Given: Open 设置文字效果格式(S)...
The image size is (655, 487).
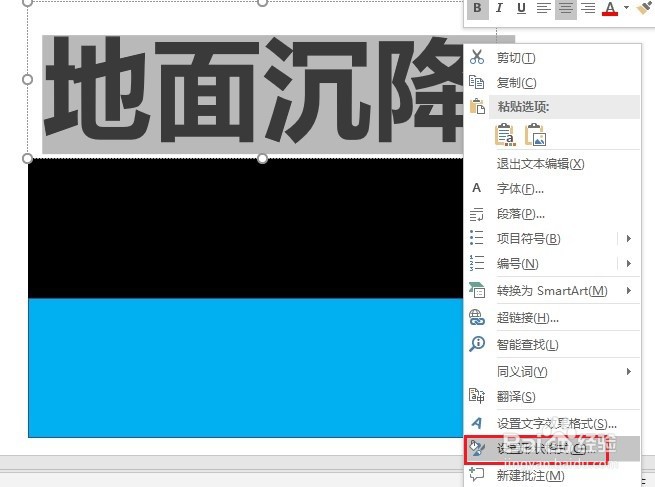Looking at the screenshot, I should pyautogui.click(x=556, y=424).
